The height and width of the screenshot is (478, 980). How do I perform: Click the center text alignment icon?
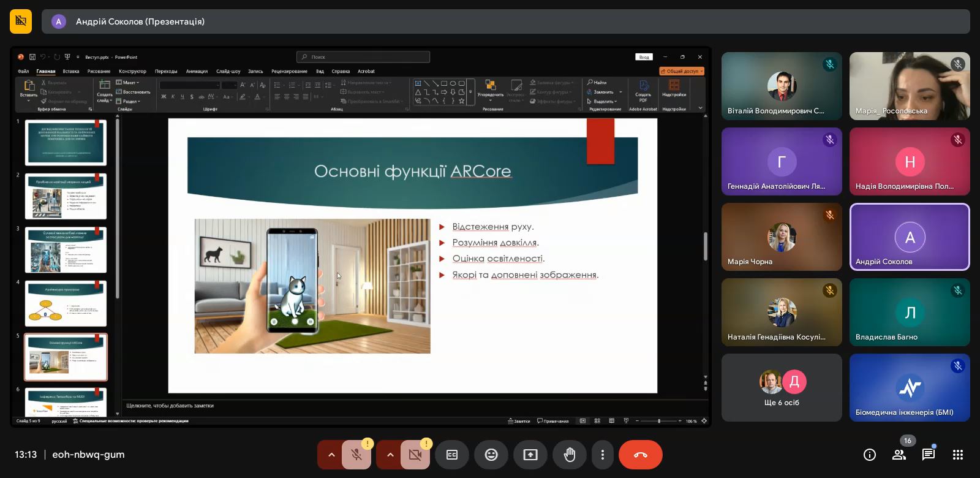287,97
